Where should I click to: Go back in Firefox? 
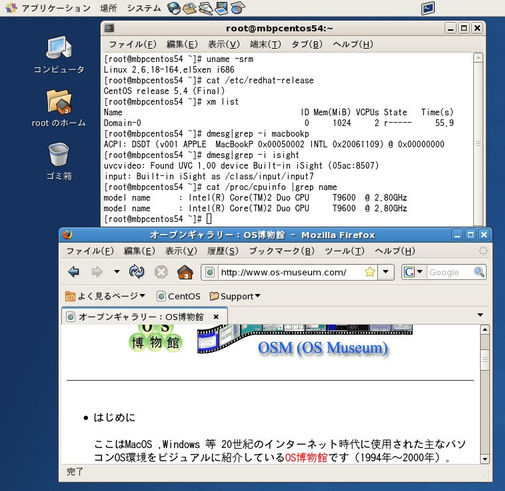tap(74, 272)
